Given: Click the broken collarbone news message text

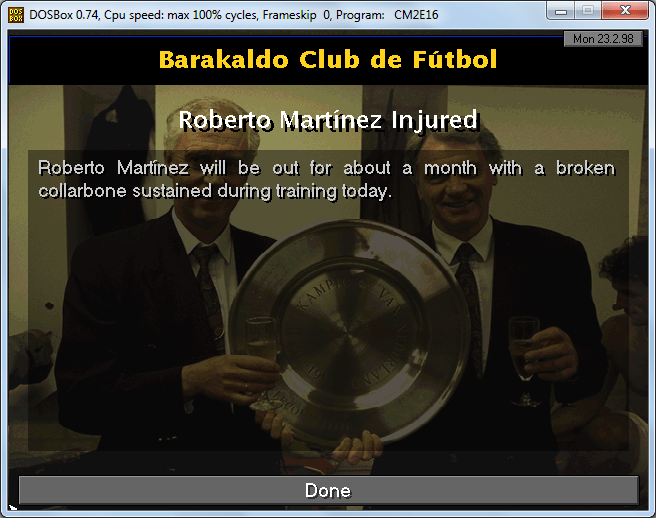Looking at the screenshot, I should pos(326,180).
